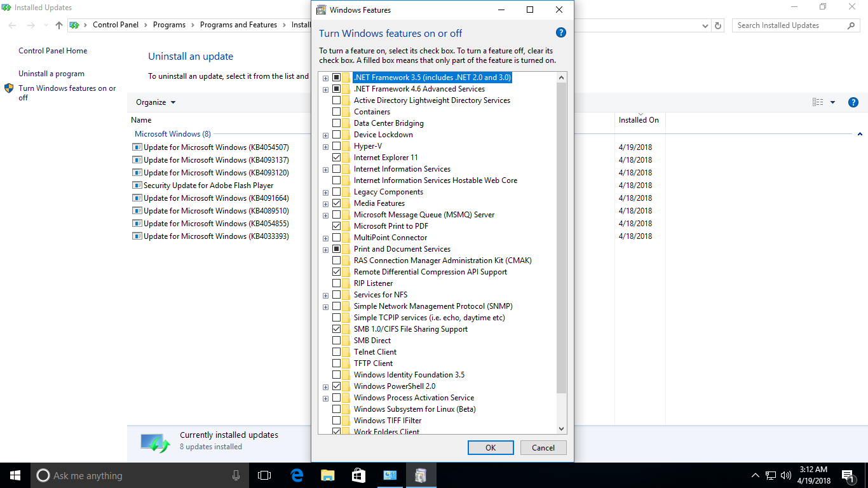This screenshot has width=868, height=488.
Task: Click the change view icon in Installed Updates
Action: pyautogui.click(x=818, y=102)
